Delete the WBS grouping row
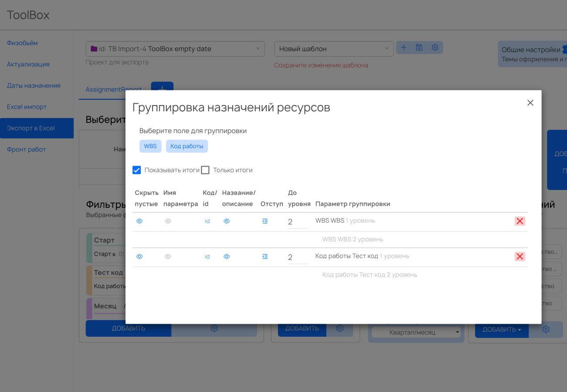The width and height of the screenshot is (567, 392). [519, 221]
